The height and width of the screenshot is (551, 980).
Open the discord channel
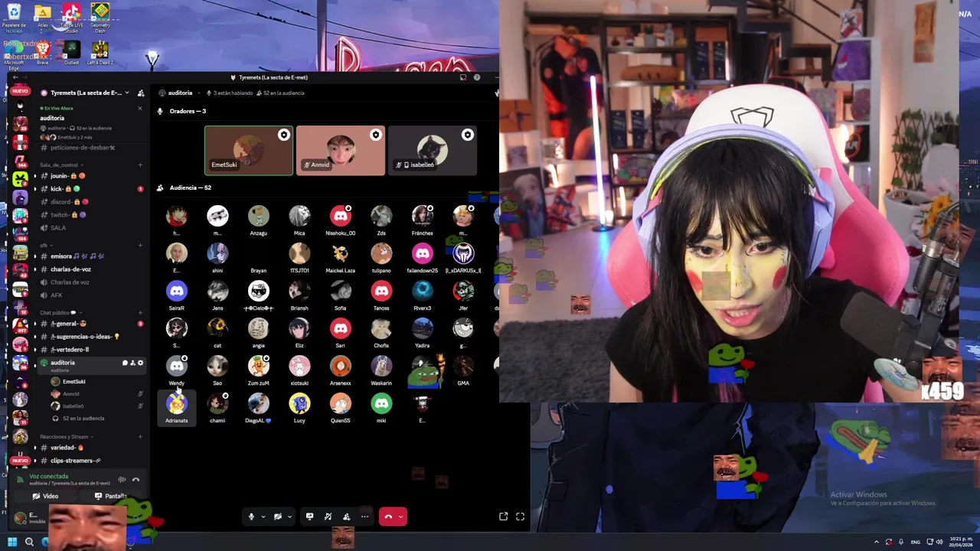(x=90, y=202)
